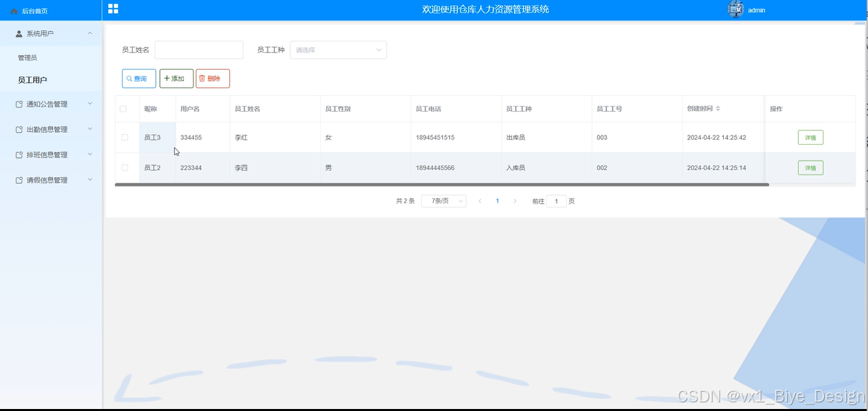
Task: Click the admin avatar image
Action: coord(735,9)
